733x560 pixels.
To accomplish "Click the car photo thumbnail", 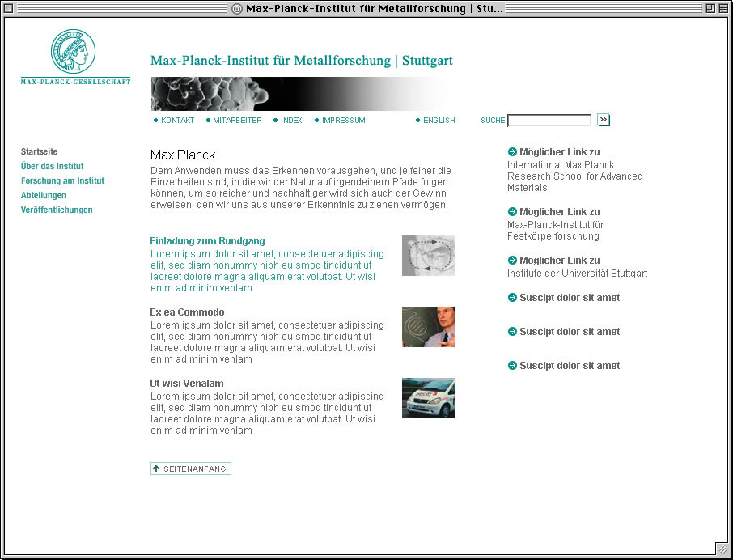I will pos(428,398).
